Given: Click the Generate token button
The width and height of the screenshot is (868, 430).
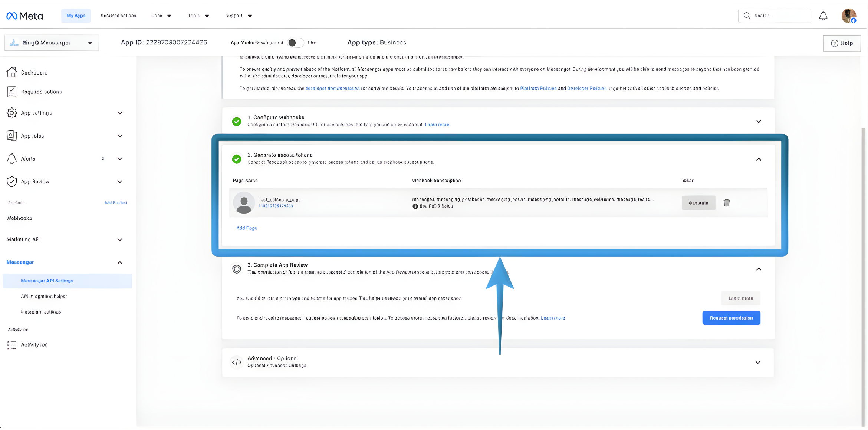Looking at the screenshot, I should (x=698, y=203).
